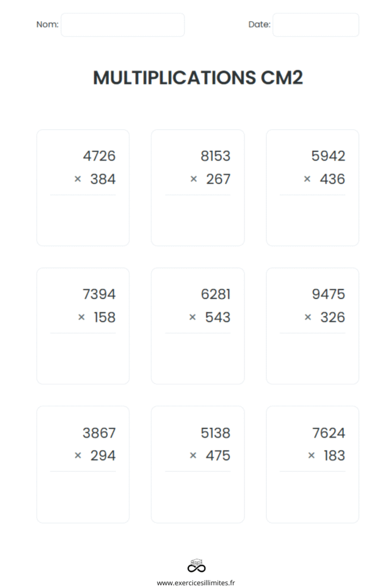Select the 4726 × 384 exercise card
The width and height of the screenshot is (392, 588).
coord(83,188)
